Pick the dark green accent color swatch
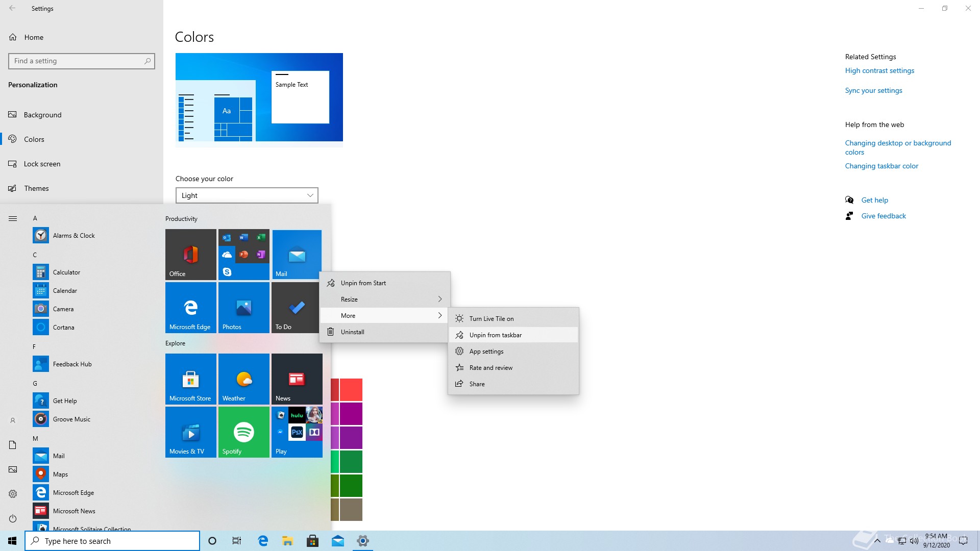This screenshot has width=980, height=551. coord(351,485)
